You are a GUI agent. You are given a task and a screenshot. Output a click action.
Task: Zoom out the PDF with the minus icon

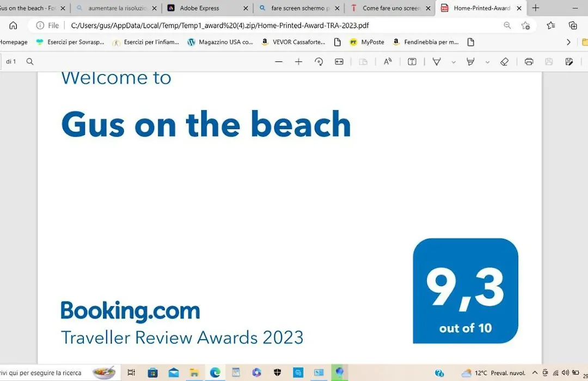click(279, 62)
